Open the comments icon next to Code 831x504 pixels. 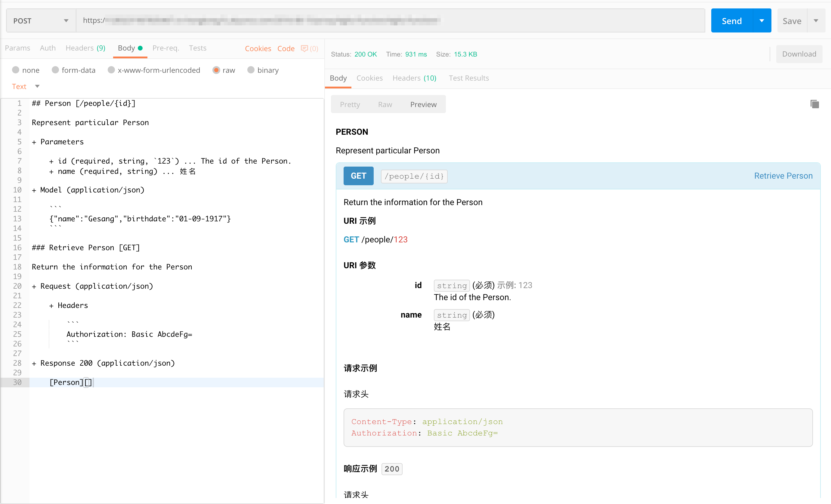(x=304, y=48)
